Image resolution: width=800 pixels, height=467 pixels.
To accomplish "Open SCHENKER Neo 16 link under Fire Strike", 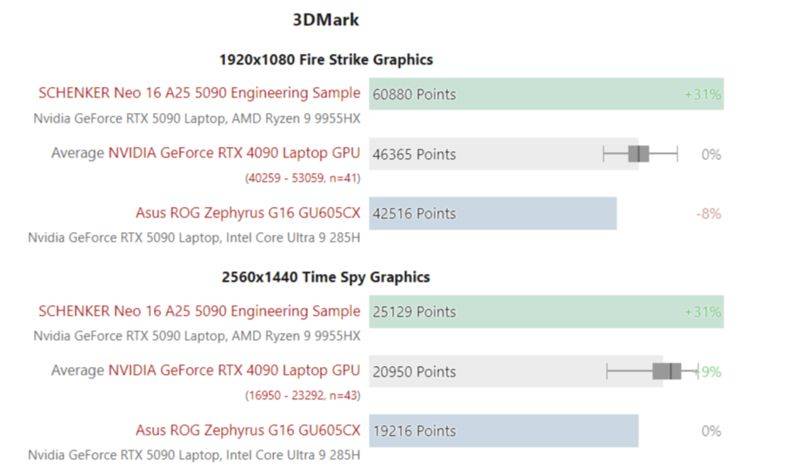I will (199, 93).
